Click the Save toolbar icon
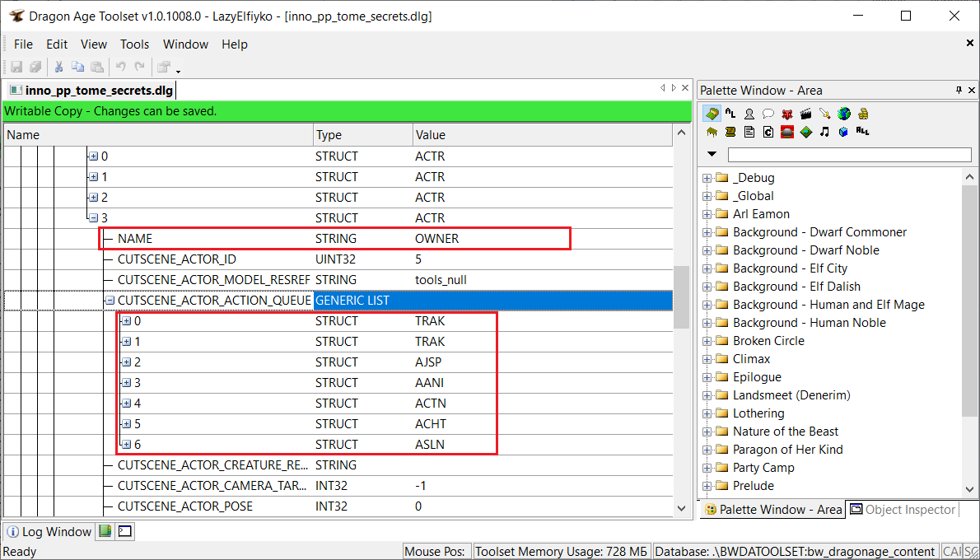Screen dimensions: 980x560 [x=16, y=66]
